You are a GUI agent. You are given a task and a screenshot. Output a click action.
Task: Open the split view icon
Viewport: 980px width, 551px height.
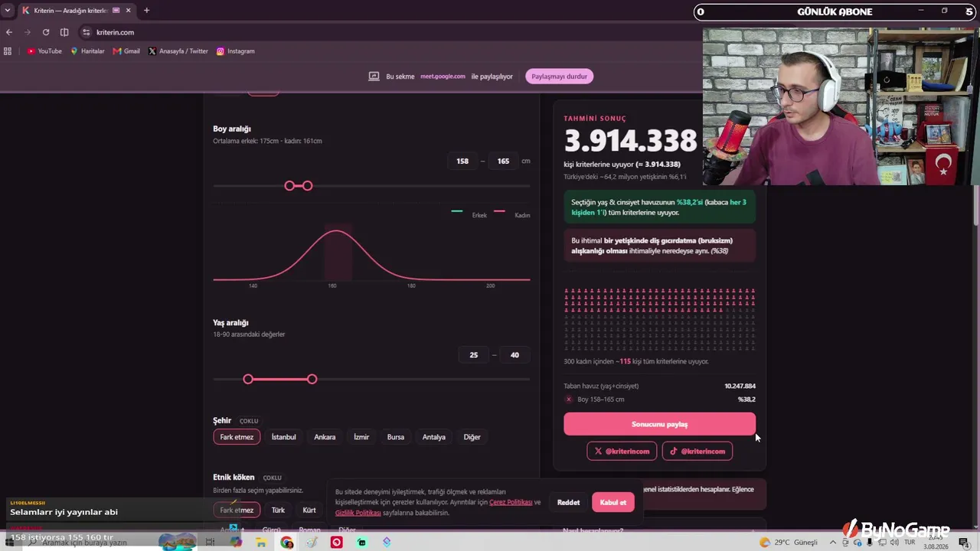tap(64, 32)
